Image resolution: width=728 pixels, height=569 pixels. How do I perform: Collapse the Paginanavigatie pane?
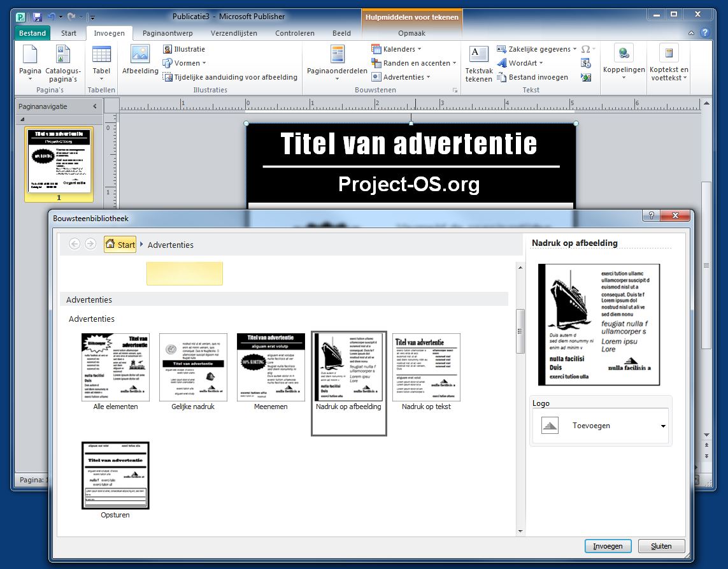[95, 106]
